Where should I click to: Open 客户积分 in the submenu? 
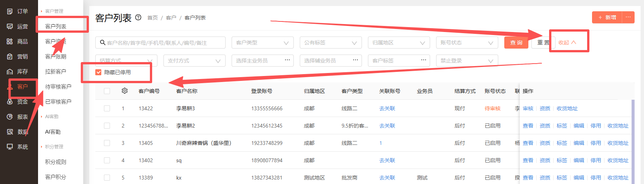pos(56,177)
